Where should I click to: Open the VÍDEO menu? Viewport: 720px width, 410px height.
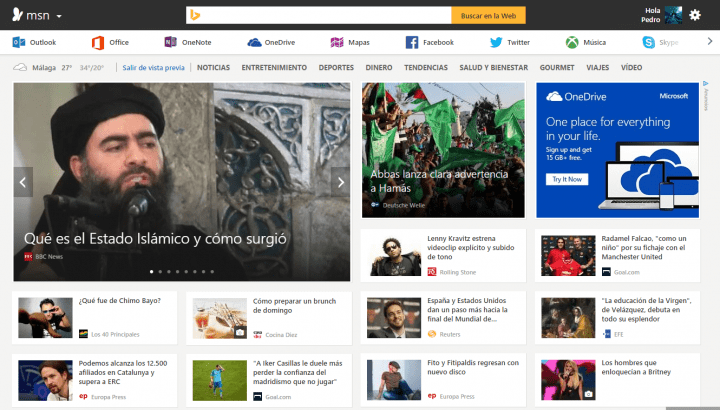click(x=631, y=67)
